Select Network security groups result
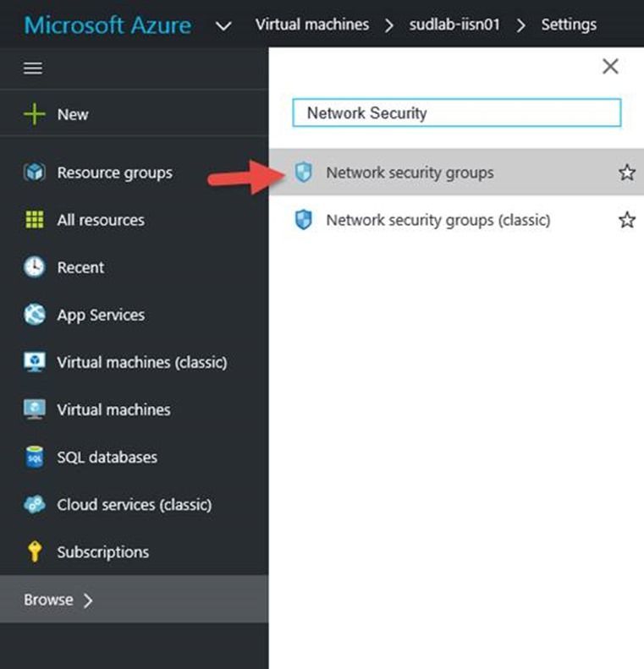 [x=410, y=173]
